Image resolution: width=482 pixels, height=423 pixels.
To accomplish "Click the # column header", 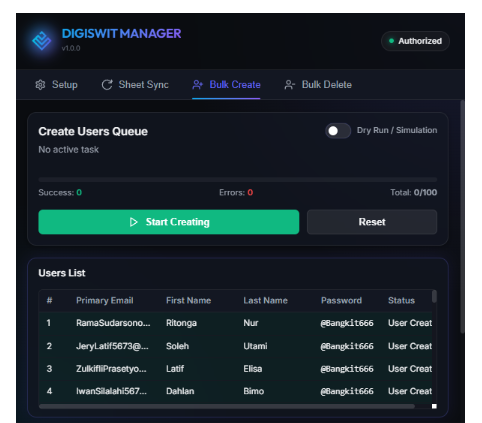I will tap(49, 301).
